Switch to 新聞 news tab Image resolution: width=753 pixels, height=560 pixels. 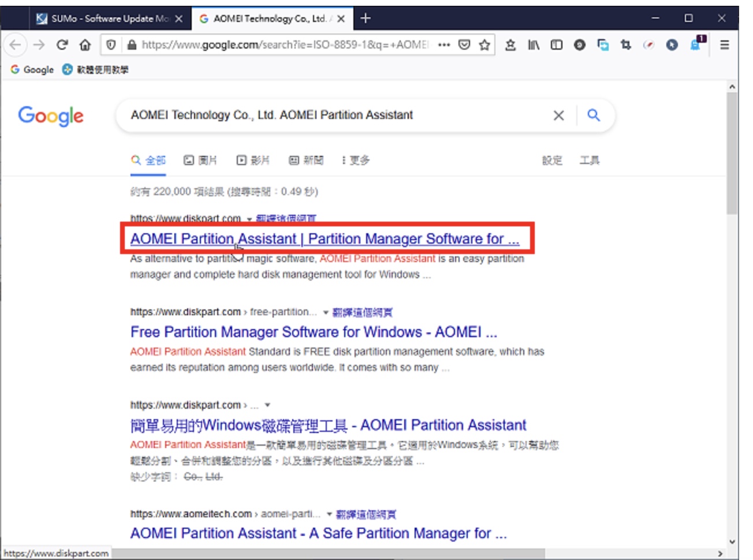click(x=306, y=160)
